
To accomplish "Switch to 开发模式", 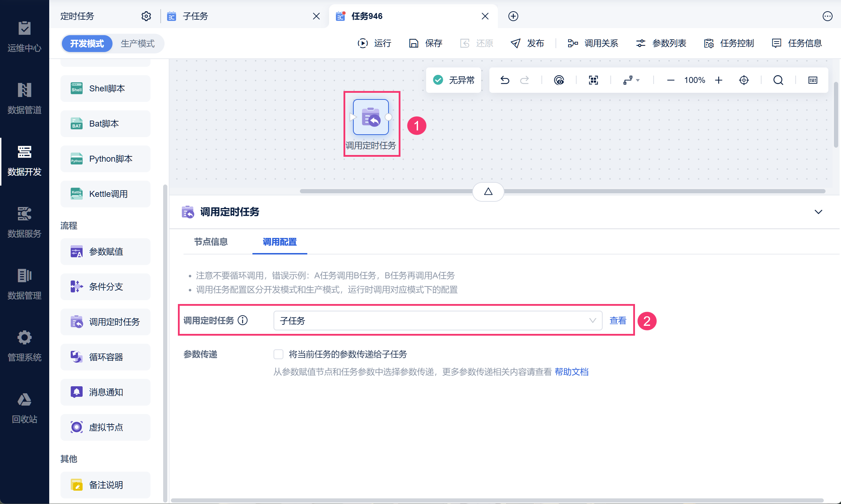I will point(87,44).
